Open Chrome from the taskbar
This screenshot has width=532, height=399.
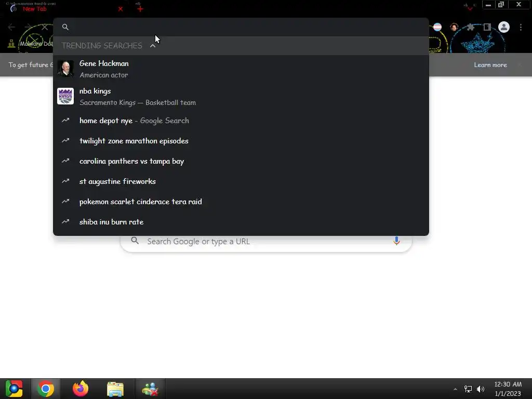pyautogui.click(x=46, y=389)
